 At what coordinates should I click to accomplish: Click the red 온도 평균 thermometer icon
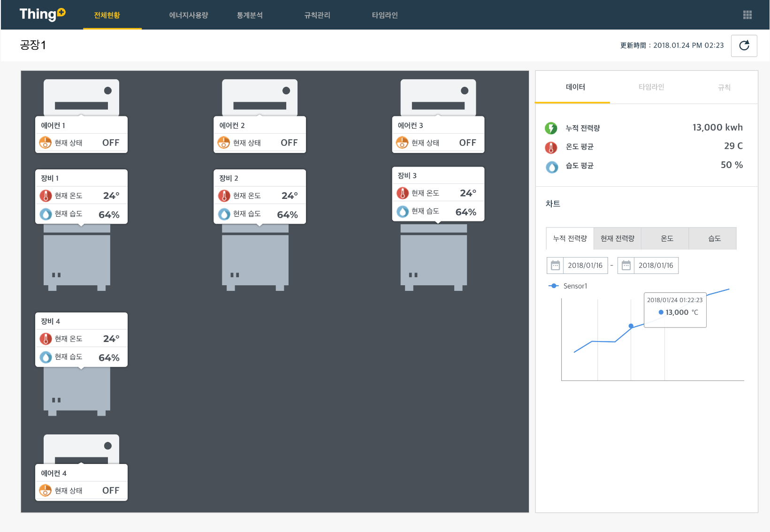(x=551, y=147)
